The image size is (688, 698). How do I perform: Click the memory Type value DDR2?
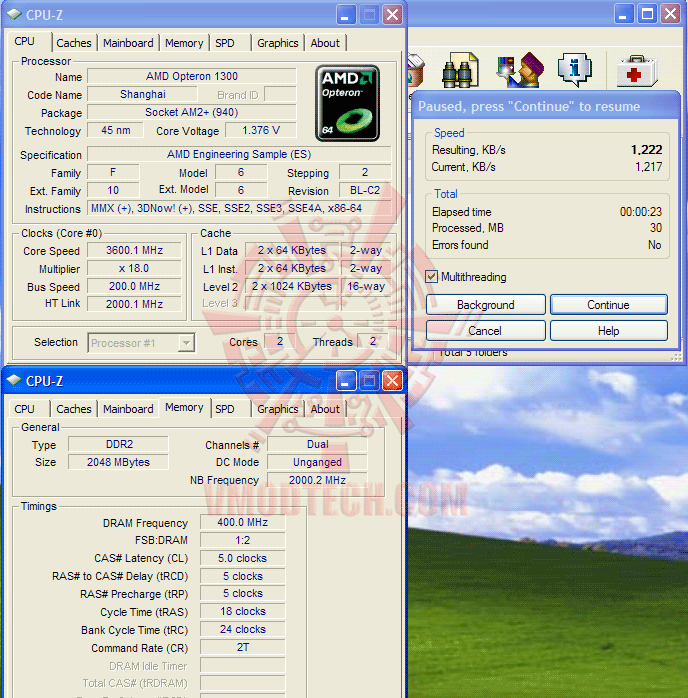click(x=118, y=444)
